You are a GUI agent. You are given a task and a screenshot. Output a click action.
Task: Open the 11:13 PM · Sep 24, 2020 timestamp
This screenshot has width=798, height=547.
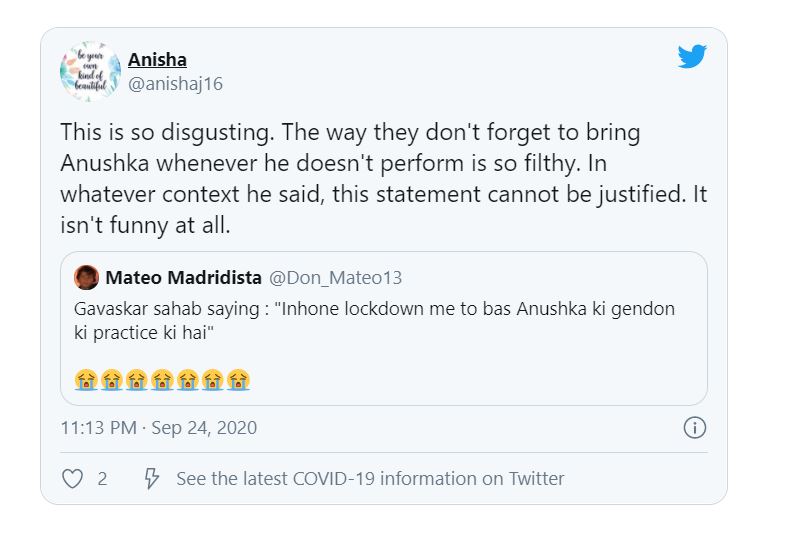point(158,428)
